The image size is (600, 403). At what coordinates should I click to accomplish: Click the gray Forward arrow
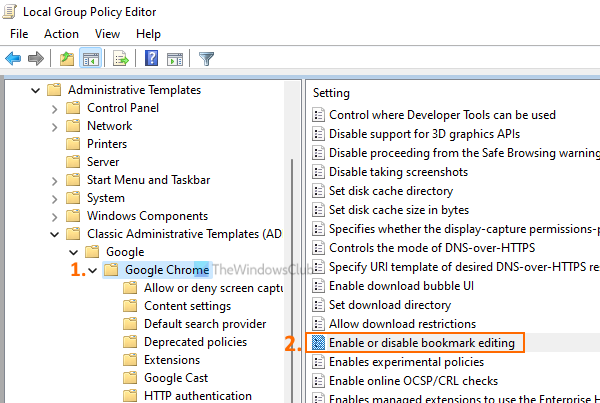pos(36,59)
